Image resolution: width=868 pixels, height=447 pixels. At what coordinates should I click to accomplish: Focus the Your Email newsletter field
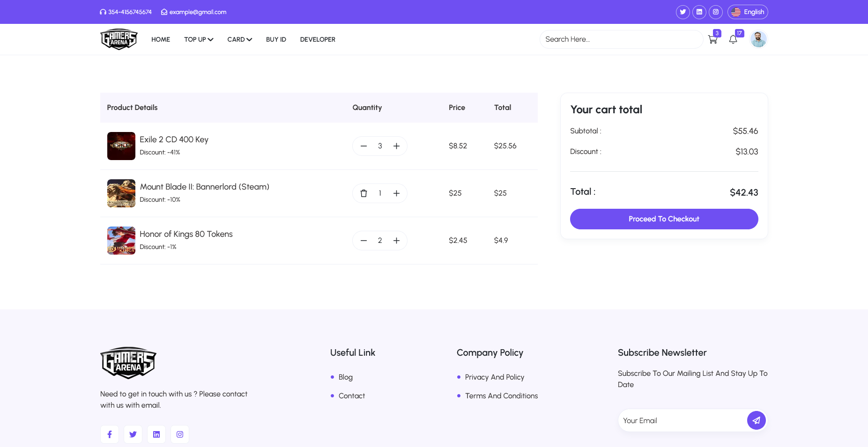(683, 420)
